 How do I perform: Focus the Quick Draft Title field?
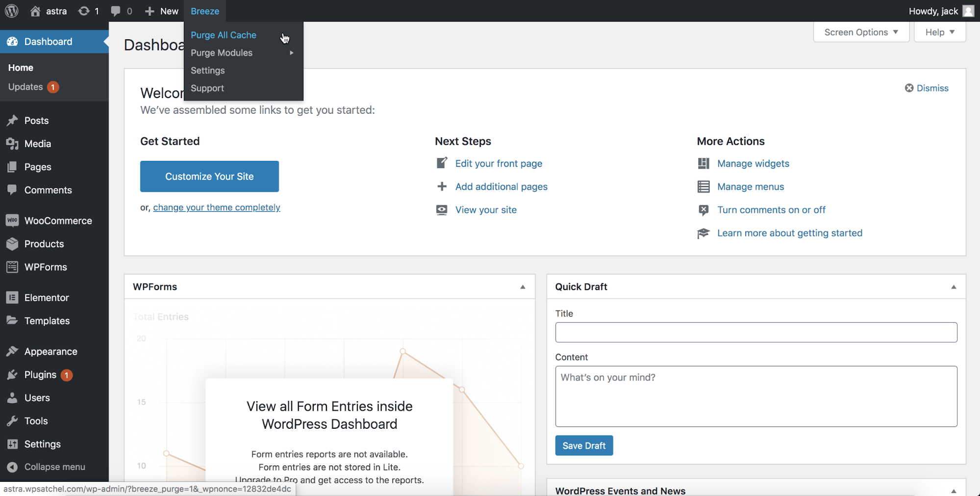pos(756,332)
